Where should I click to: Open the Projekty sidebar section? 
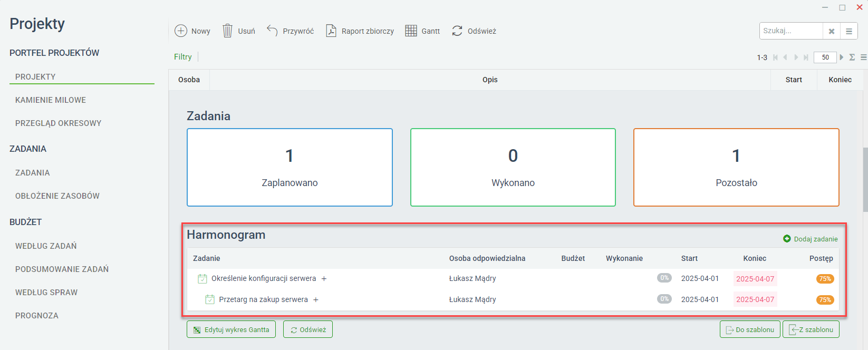(35, 77)
